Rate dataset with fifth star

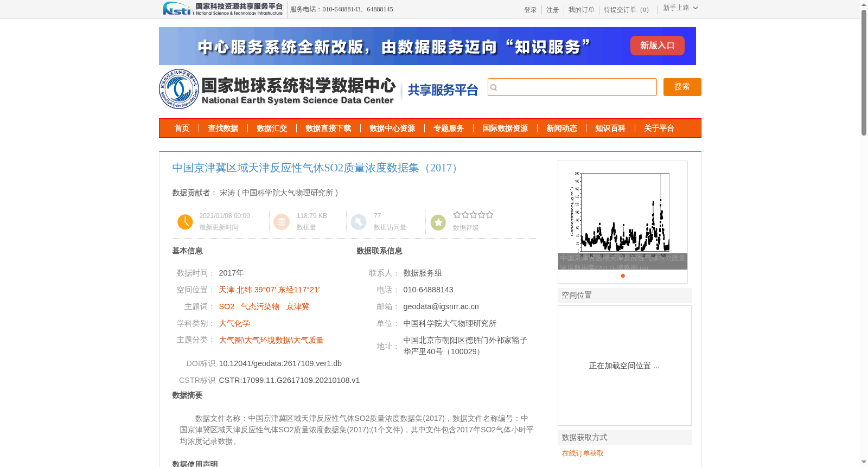489,215
